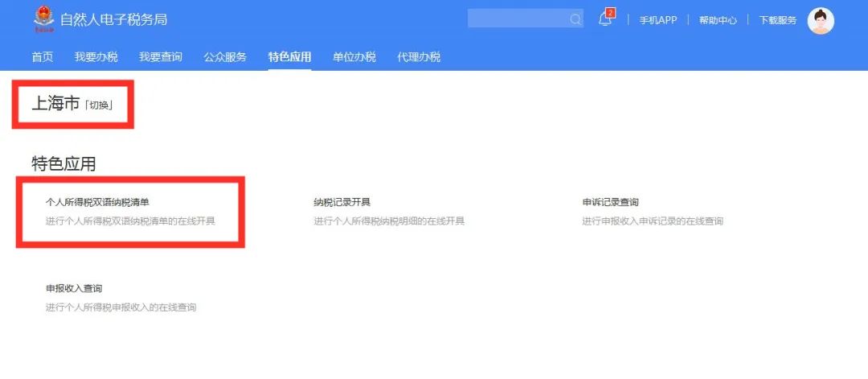
Task: Switch to the 我要办税 tab
Action: pyautogui.click(x=96, y=56)
